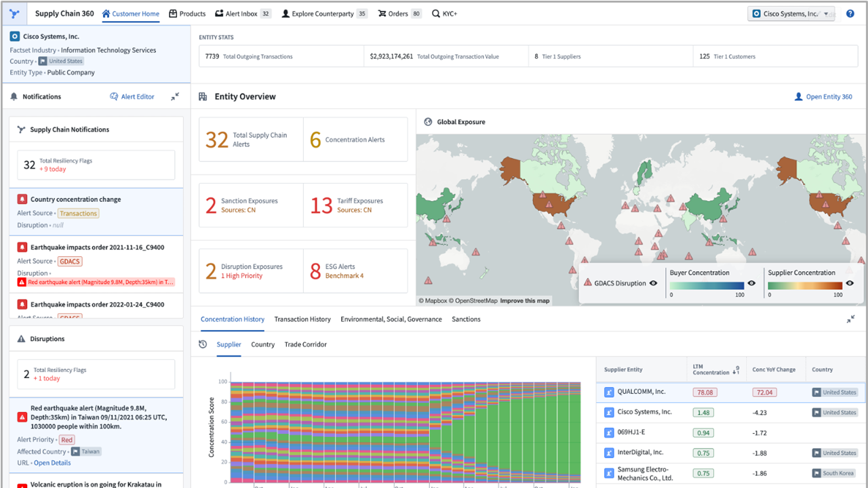
Task: Click the Cisco Systems entity icon in header panel
Action: (x=14, y=37)
